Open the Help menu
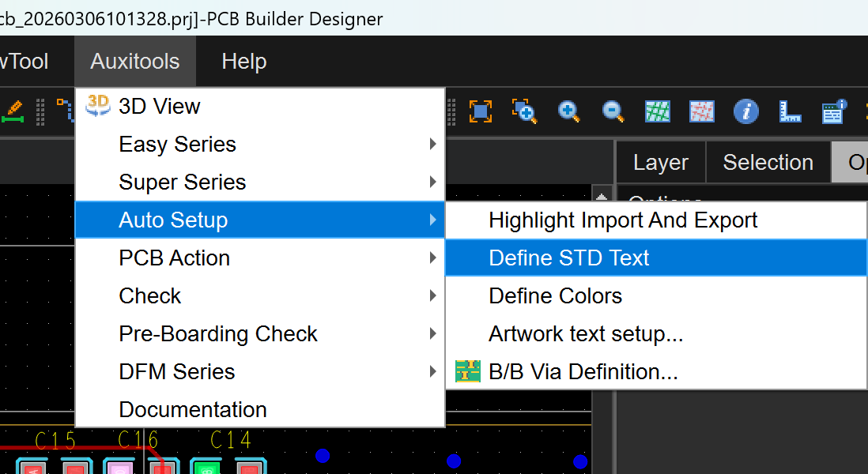 (x=243, y=62)
